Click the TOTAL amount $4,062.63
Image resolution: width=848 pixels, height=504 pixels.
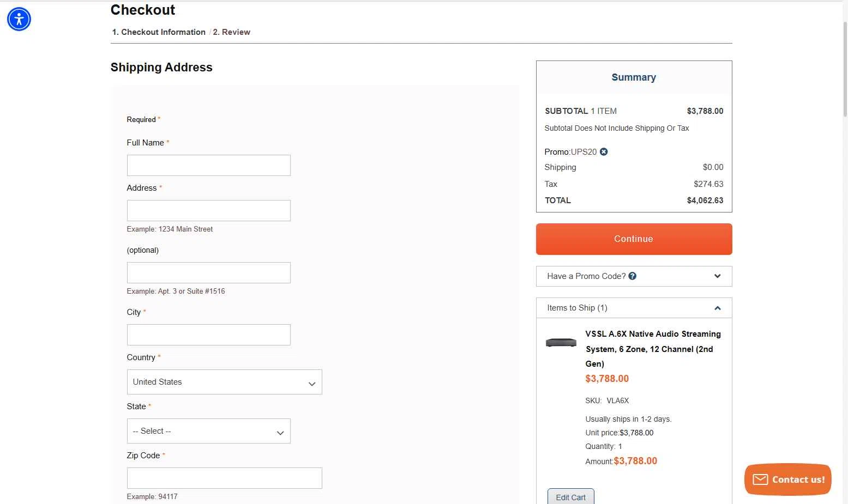point(705,201)
